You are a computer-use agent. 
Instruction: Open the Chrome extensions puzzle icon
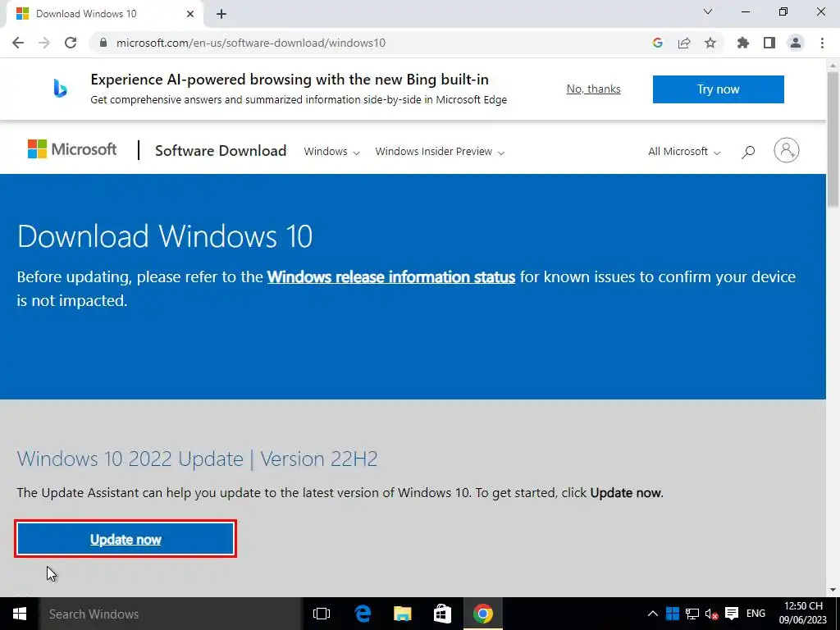coord(743,43)
